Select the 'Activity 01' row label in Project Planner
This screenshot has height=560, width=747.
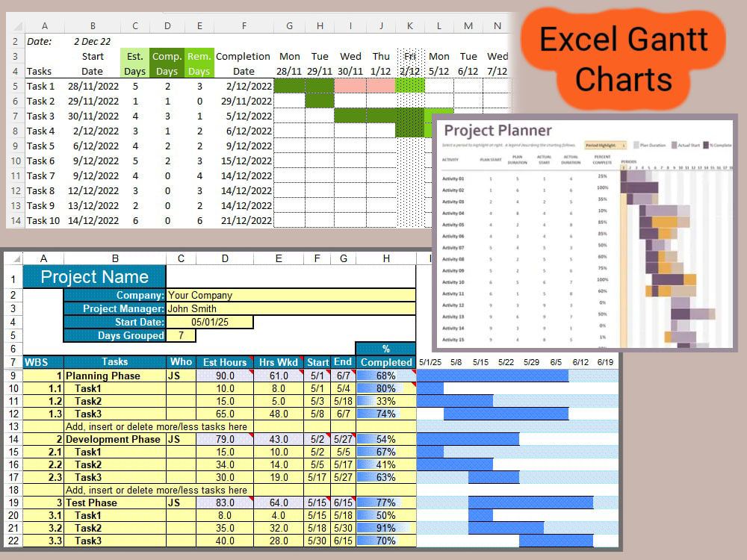pos(453,179)
